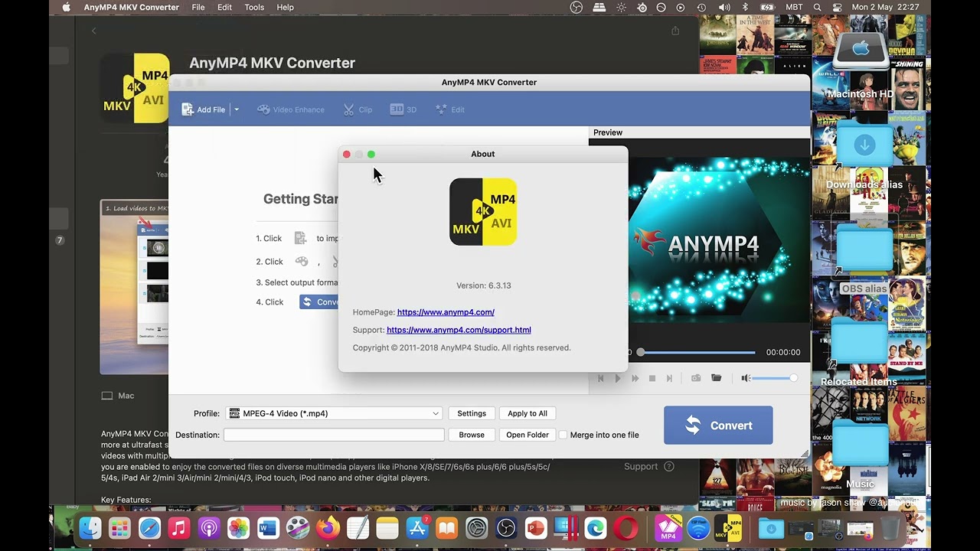Click the Open Folder button
980x551 pixels.
[528, 435]
